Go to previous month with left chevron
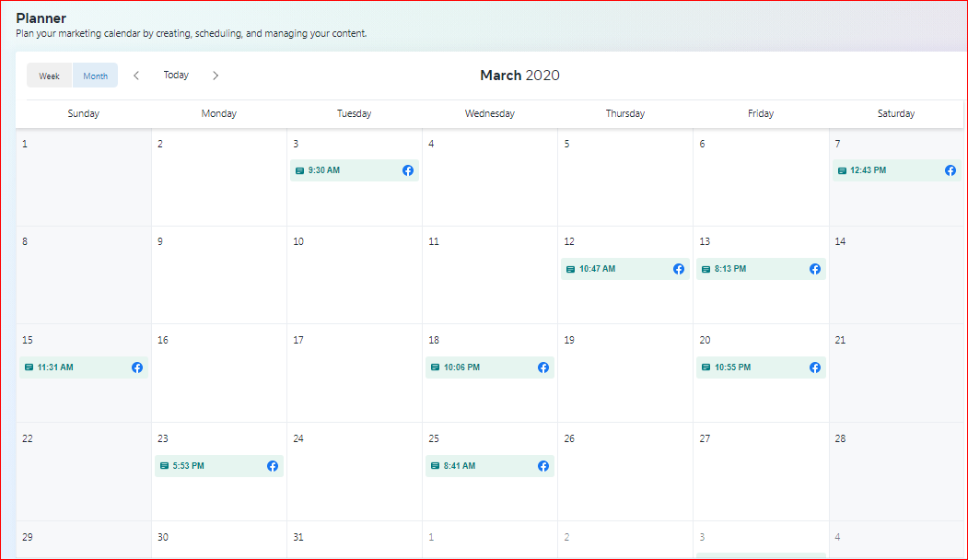Screen dimensions: 968x560 click(x=136, y=76)
